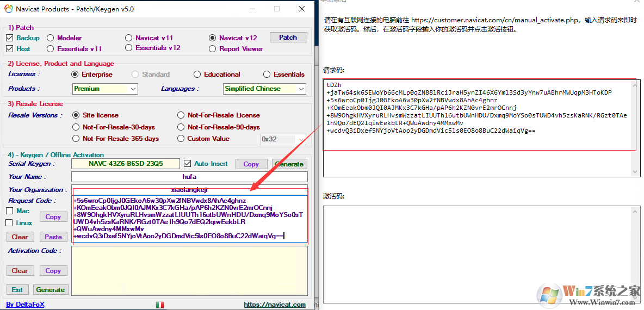
Task: Click the Your Name field with hufa
Action: (189, 177)
